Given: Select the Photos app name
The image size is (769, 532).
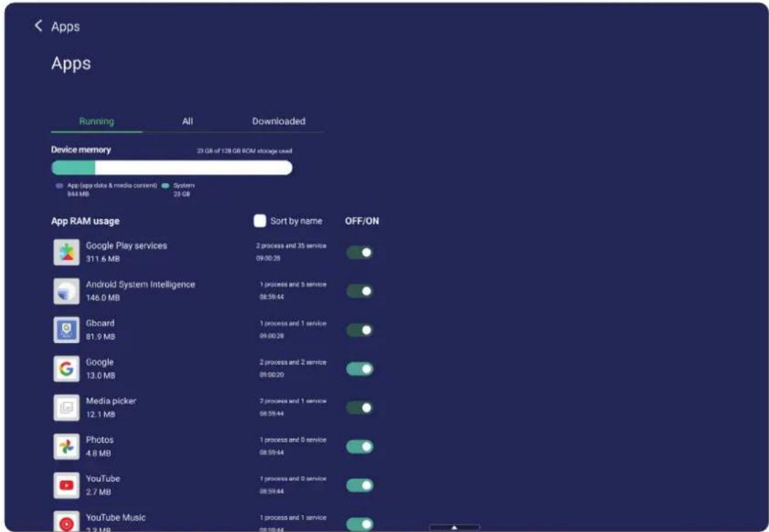Looking at the screenshot, I should [100, 440].
